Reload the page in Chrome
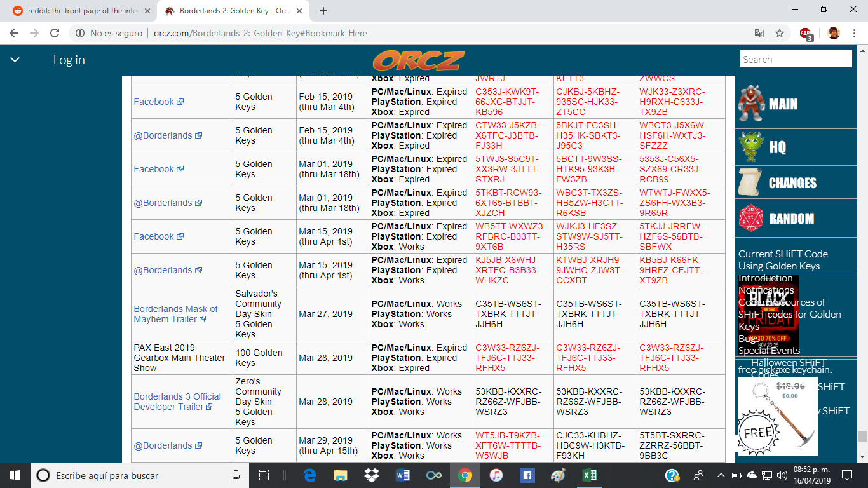Viewport: 868px width, 488px height. tap(55, 33)
